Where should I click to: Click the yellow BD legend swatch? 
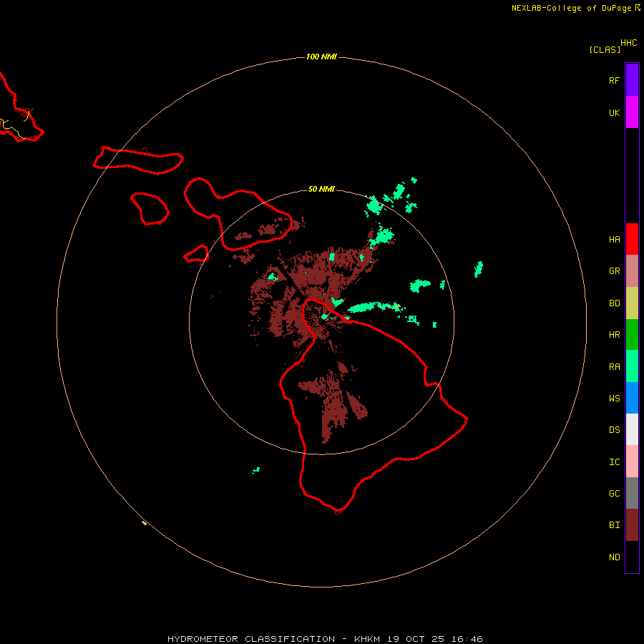click(x=632, y=303)
